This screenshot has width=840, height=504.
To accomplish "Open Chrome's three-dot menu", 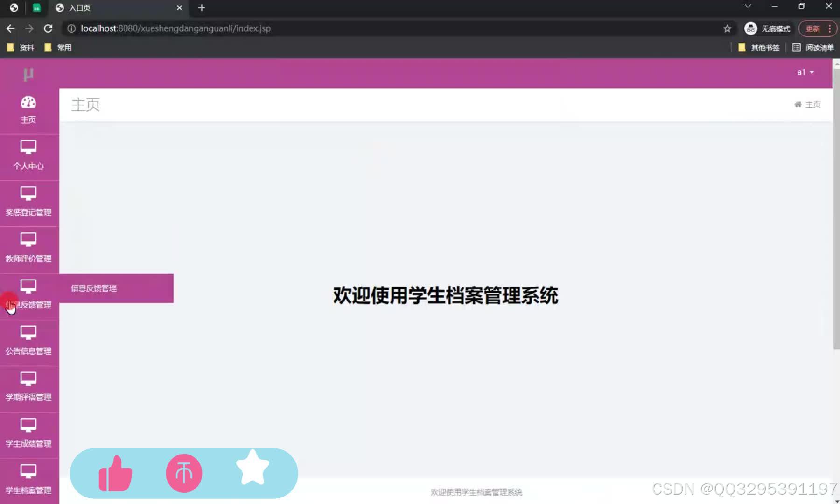I will point(829,28).
